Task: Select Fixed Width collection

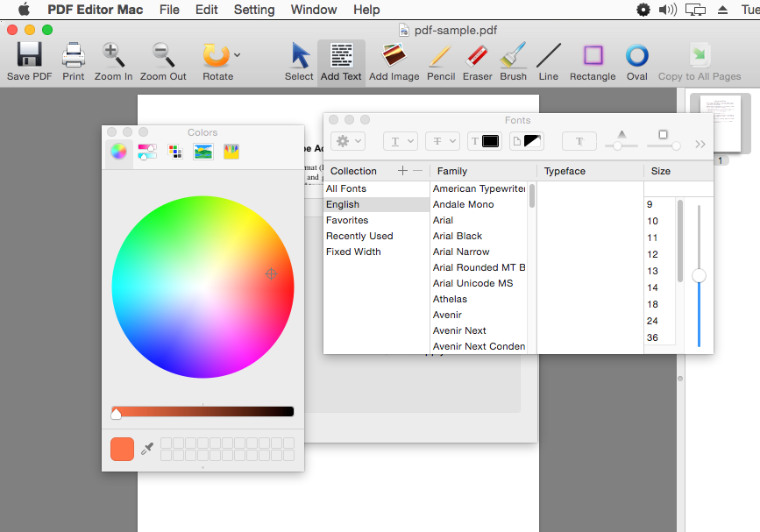Action: coord(376,252)
